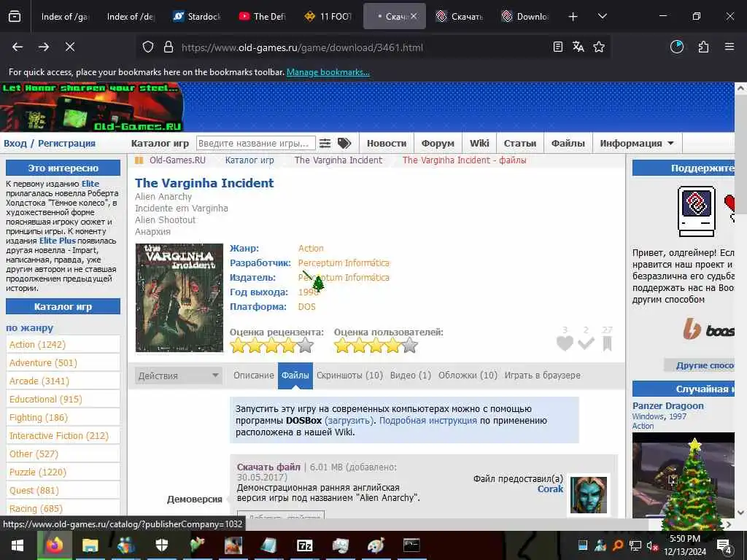
Task: Close the active browser tab
Action: [x=414, y=16]
